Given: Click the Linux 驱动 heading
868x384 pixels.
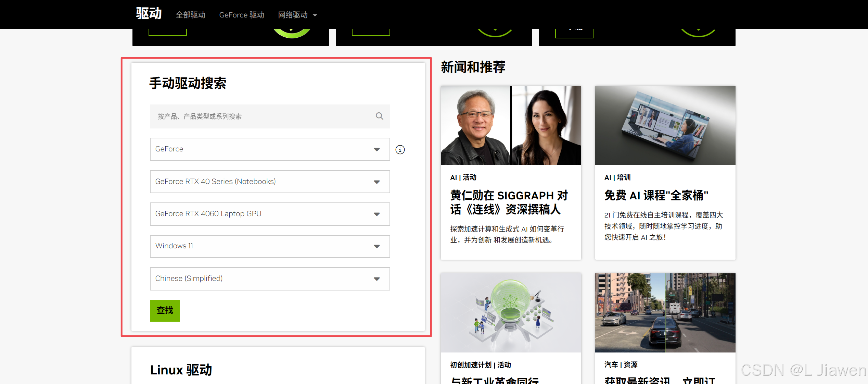Looking at the screenshot, I should tap(181, 370).
